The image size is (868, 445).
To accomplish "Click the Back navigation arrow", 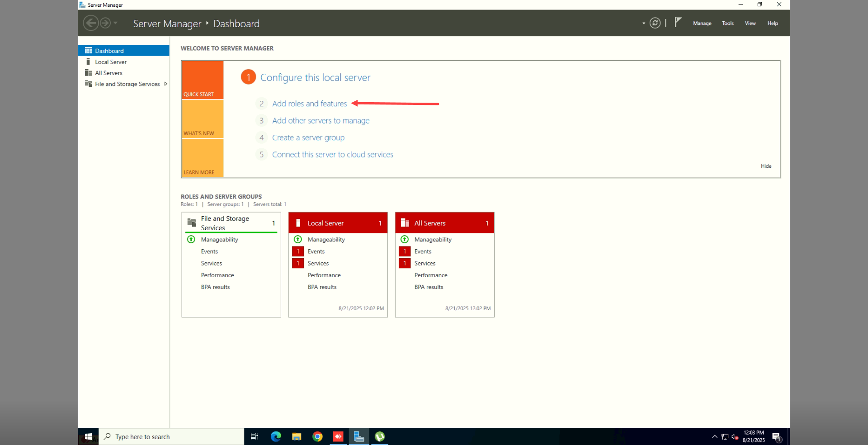I will (x=91, y=23).
